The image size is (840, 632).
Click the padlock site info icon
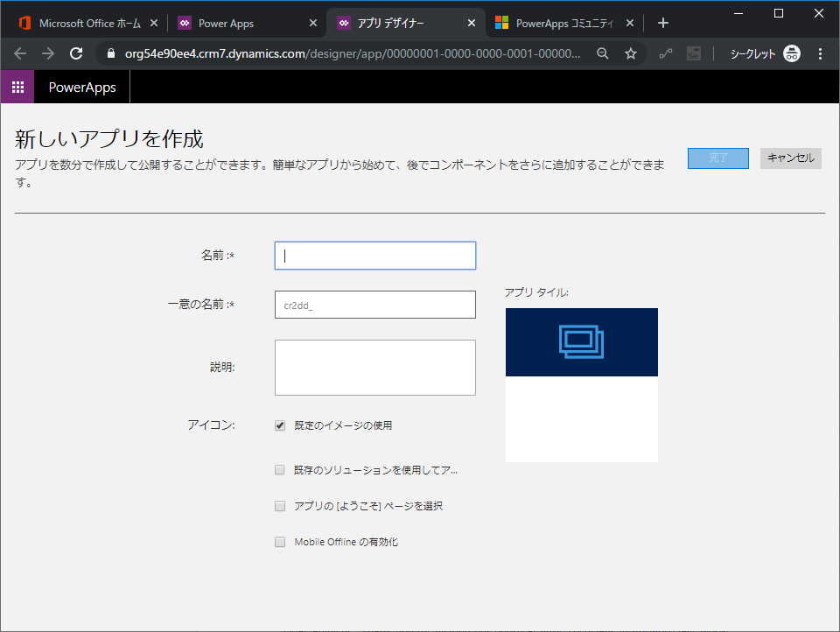111,53
